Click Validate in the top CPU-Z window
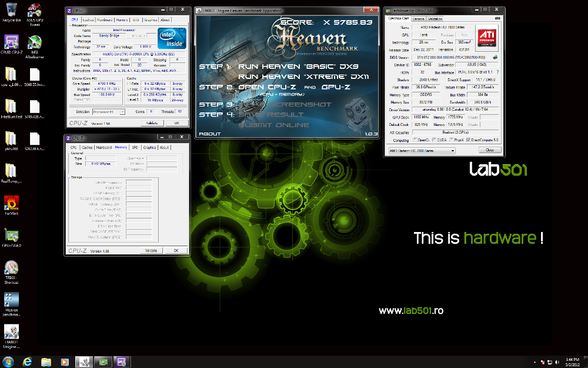This screenshot has width=588, height=368. (152, 123)
